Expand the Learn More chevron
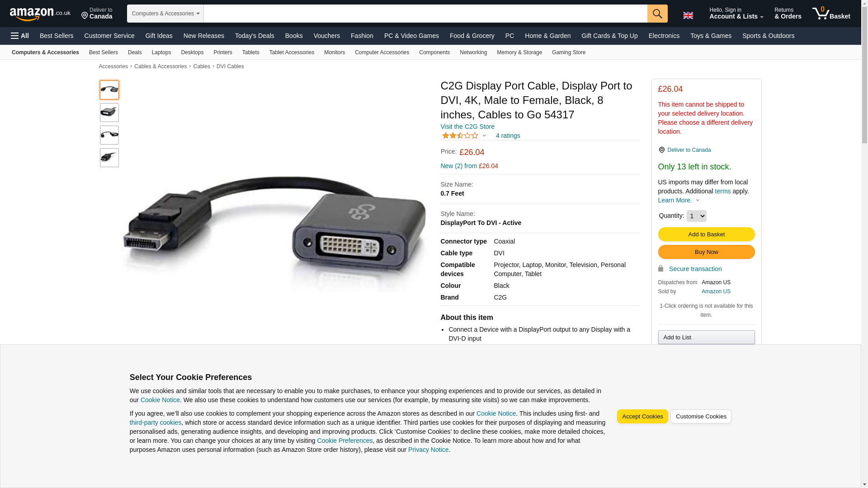Image resolution: width=868 pixels, height=488 pixels. (698, 200)
